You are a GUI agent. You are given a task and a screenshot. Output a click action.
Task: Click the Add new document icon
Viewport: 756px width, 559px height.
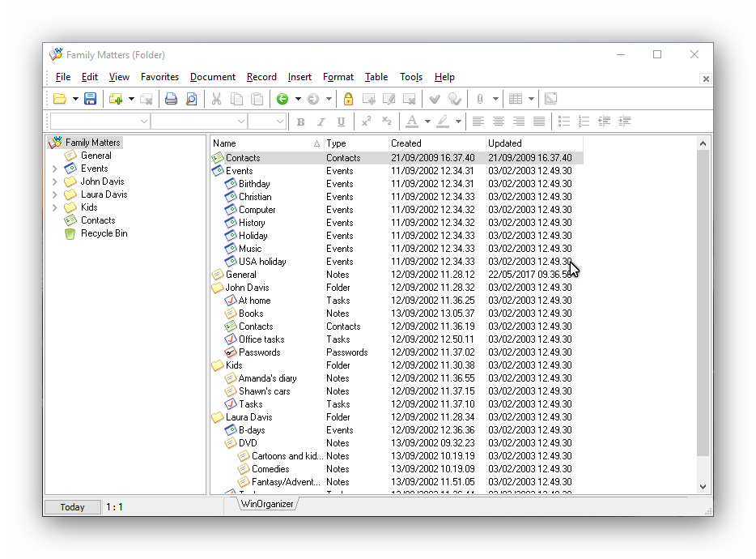coord(116,99)
